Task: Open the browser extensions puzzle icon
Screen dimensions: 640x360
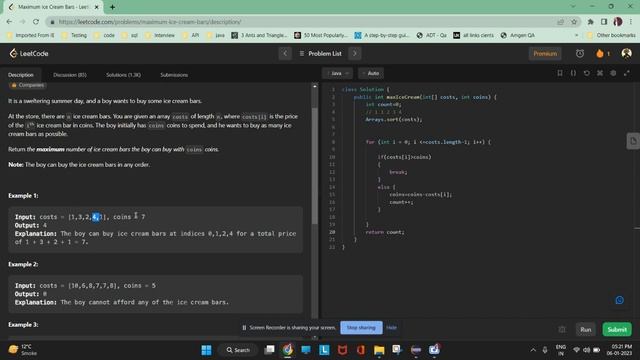Action: (590, 22)
